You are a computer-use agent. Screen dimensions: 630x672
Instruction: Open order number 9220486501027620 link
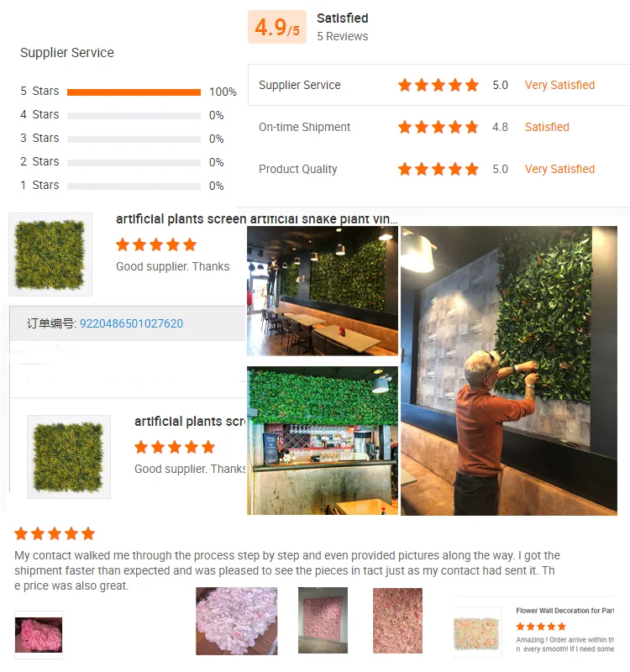point(131,323)
